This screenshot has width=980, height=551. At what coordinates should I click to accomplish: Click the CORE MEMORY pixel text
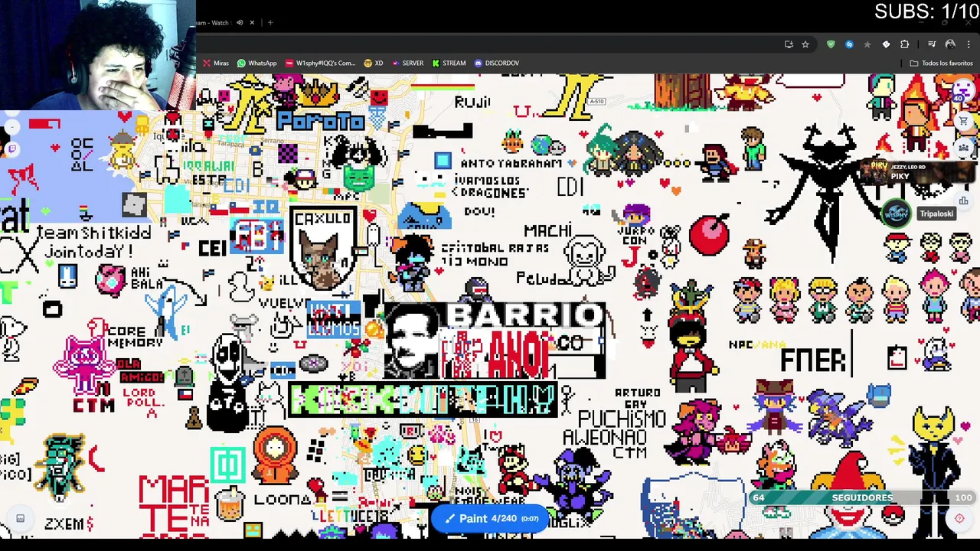coord(136,337)
